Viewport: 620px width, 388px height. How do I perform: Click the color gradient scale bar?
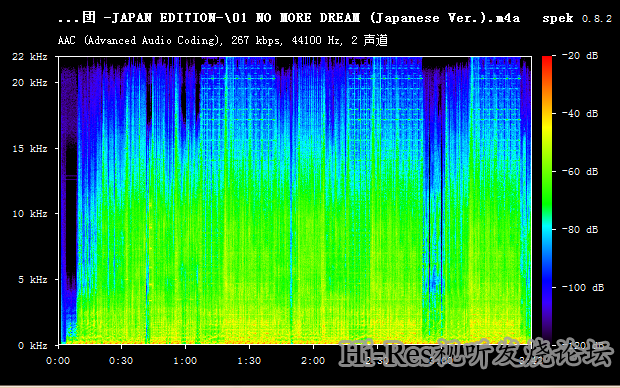point(547,200)
